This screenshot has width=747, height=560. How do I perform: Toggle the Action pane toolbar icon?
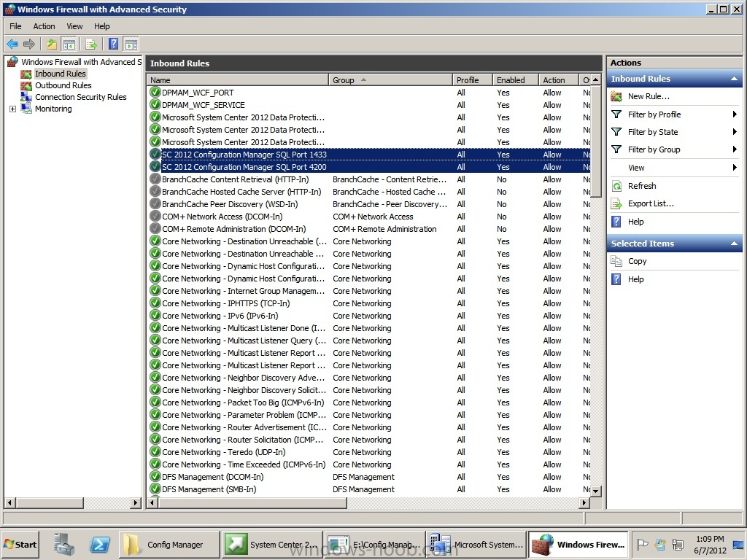(131, 44)
